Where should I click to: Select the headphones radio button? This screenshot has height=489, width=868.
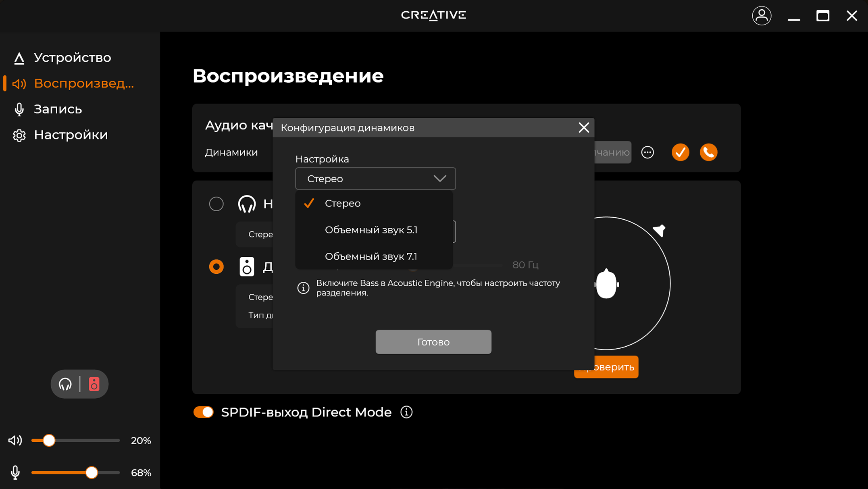[216, 204]
